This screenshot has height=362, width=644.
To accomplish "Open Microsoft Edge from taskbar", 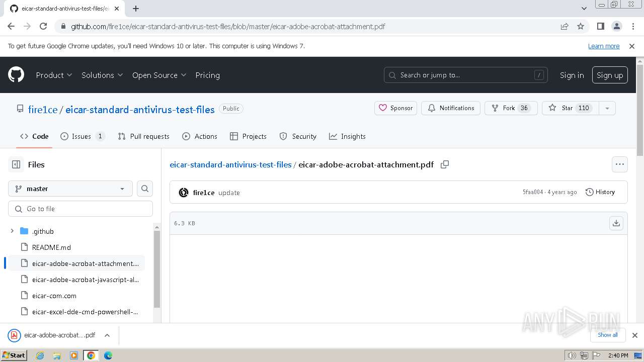I will pyautogui.click(x=108, y=355).
